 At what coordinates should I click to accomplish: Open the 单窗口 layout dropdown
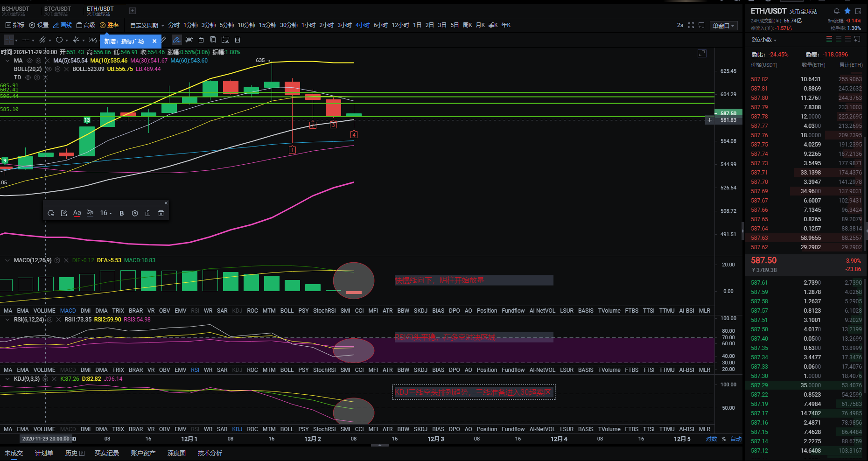tap(723, 25)
